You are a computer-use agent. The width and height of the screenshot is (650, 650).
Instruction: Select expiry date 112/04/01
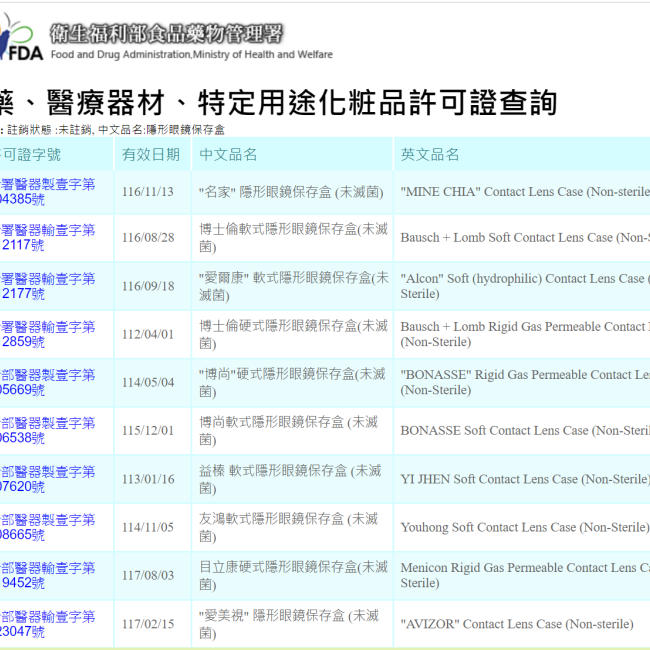point(148,334)
